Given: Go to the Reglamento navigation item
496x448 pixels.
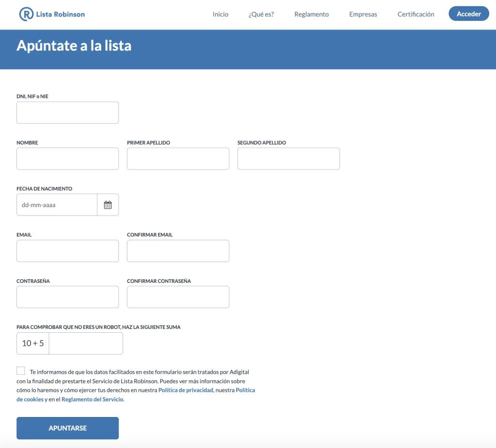Looking at the screenshot, I should point(311,14).
